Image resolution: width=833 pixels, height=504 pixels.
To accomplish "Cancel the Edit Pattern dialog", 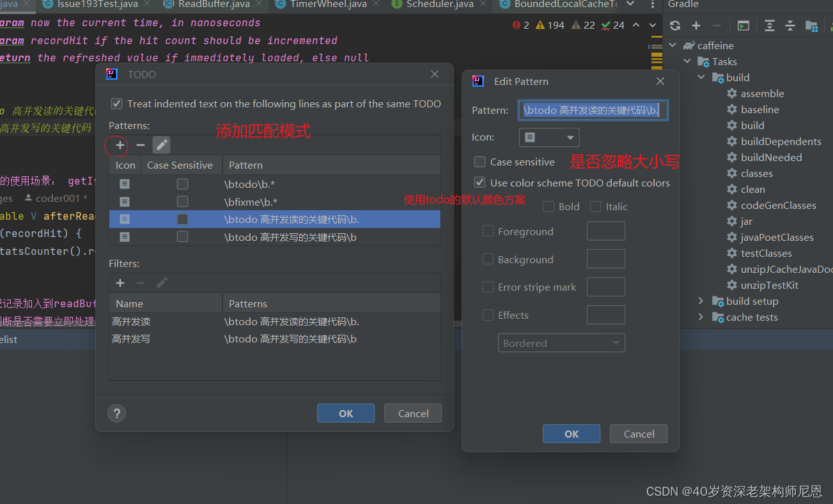I will 639,434.
